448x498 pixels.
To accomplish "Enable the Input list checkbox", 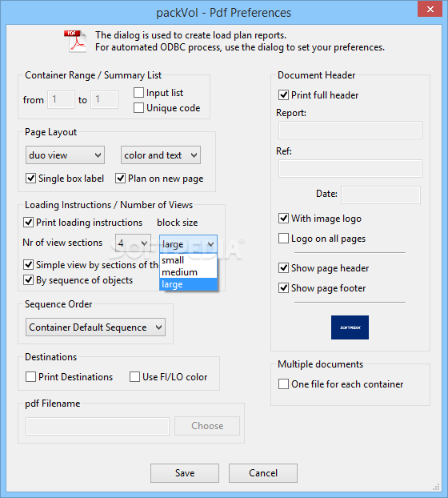I will click(x=138, y=93).
